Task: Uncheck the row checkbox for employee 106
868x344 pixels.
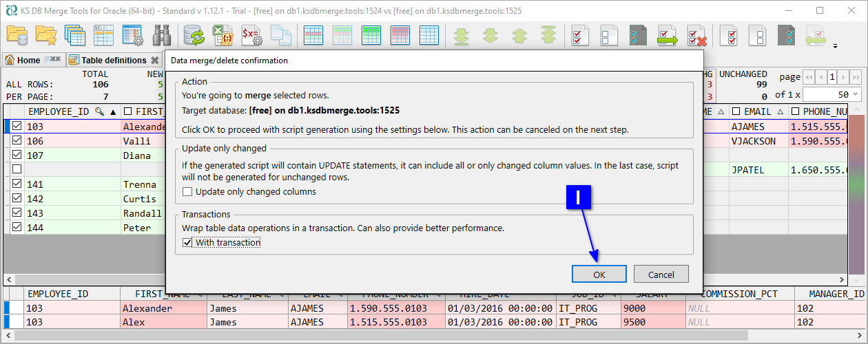Action: coord(17,141)
